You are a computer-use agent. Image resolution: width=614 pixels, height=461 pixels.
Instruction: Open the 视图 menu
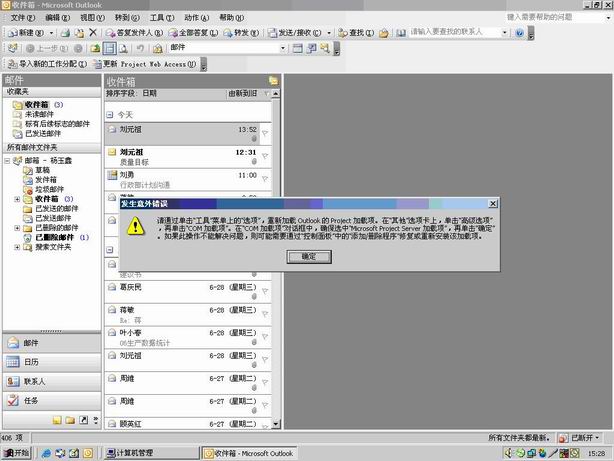click(92, 18)
